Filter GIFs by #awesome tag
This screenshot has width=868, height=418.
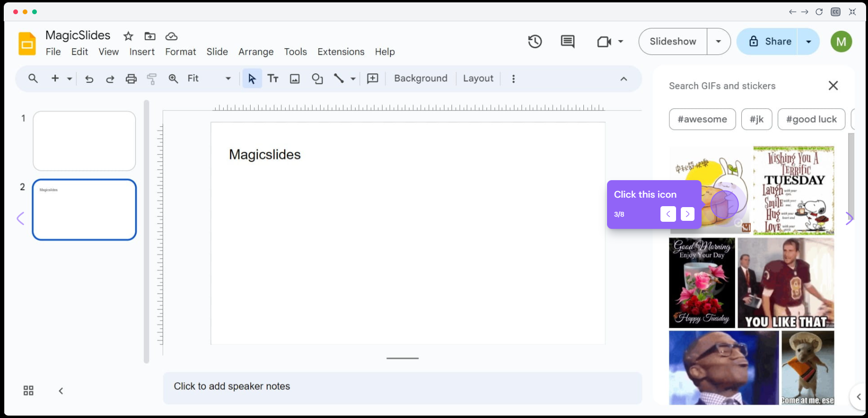click(x=703, y=119)
